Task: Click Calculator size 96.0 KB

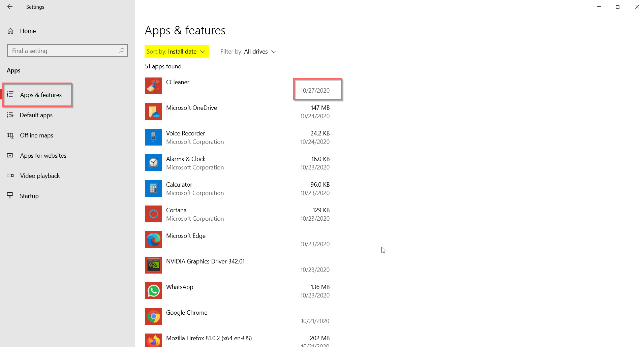Action: click(x=320, y=185)
